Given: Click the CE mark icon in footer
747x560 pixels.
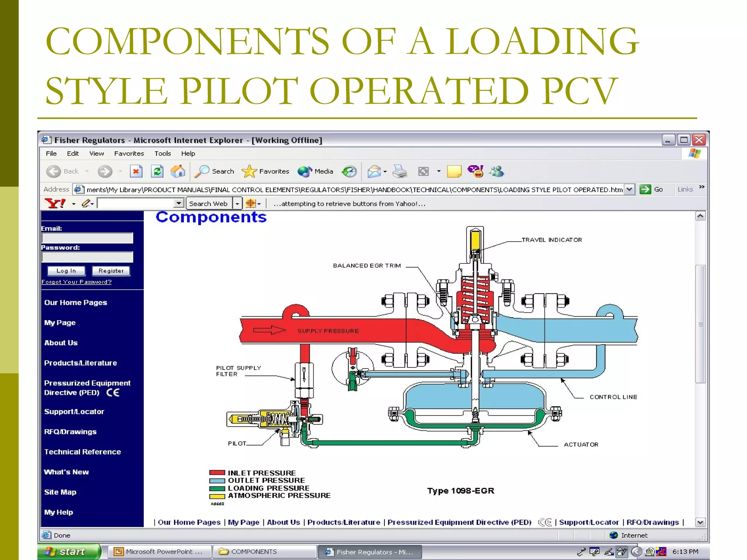Looking at the screenshot, I should click(x=545, y=522).
